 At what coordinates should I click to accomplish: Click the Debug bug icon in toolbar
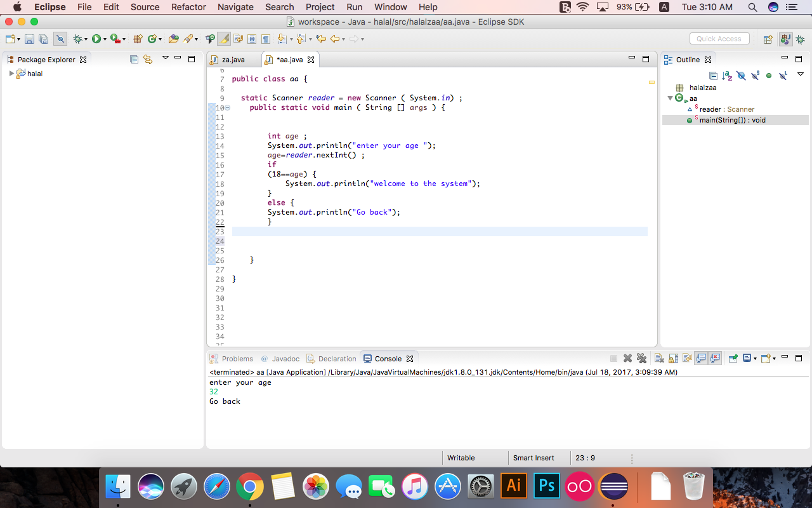77,39
